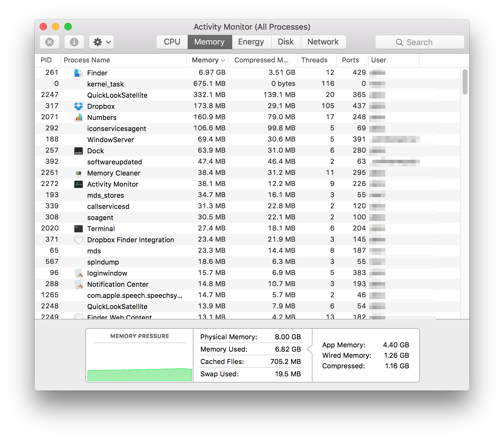The image size is (504, 440).
Task: Click Dropbox's 105 threads value
Action: (x=328, y=106)
